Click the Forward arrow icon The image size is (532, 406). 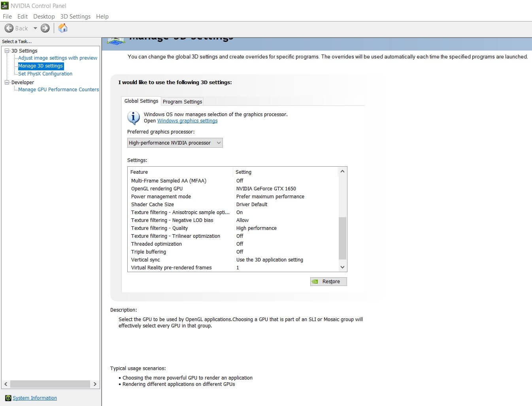click(x=45, y=28)
